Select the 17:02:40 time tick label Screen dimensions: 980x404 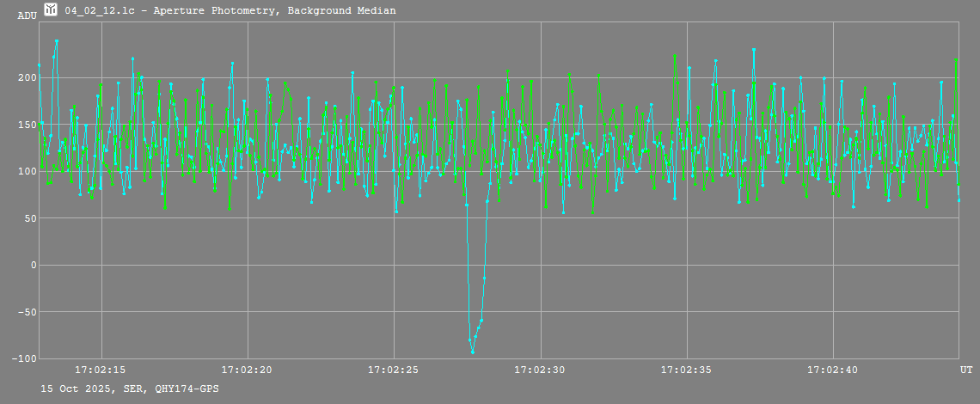point(832,370)
